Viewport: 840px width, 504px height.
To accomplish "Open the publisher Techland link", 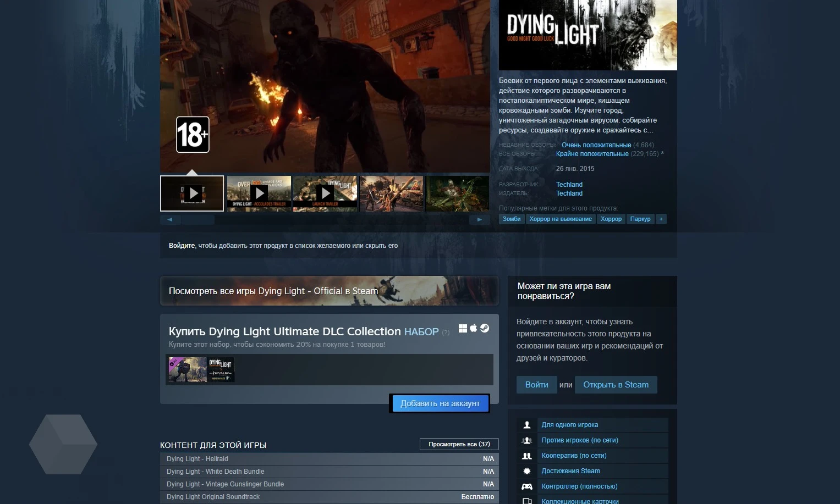I will tap(569, 193).
